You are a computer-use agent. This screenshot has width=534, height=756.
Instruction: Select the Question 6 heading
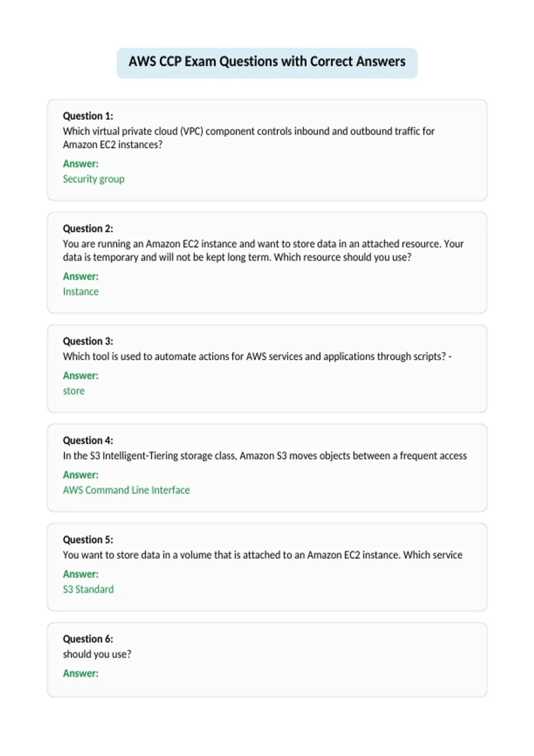pyautogui.click(x=88, y=639)
